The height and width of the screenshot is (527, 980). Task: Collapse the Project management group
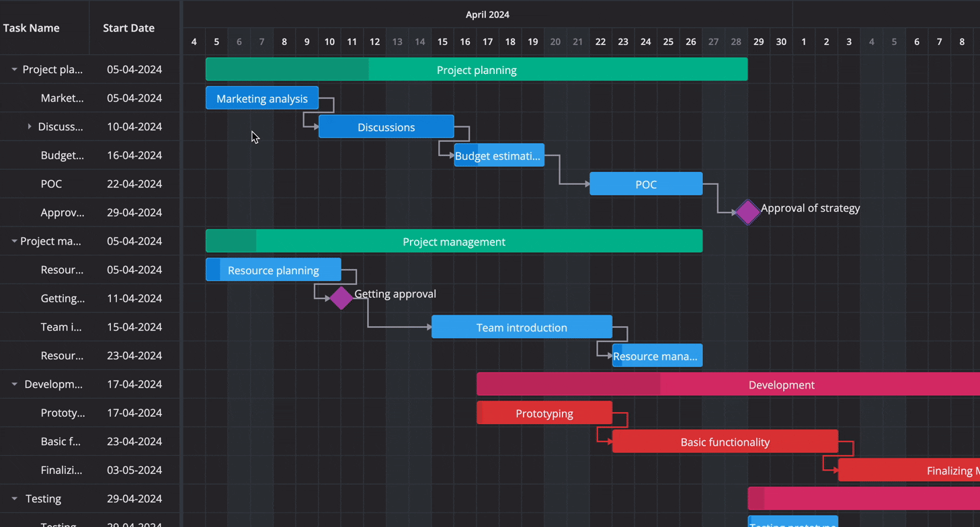(x=13, y=241)
